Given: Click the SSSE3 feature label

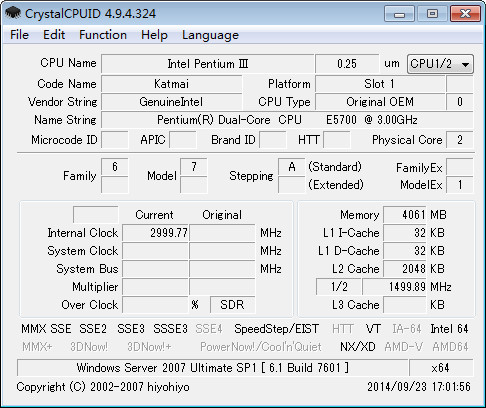Looking at the screenshot, I should pyautogui.click(x=170, y=329).
